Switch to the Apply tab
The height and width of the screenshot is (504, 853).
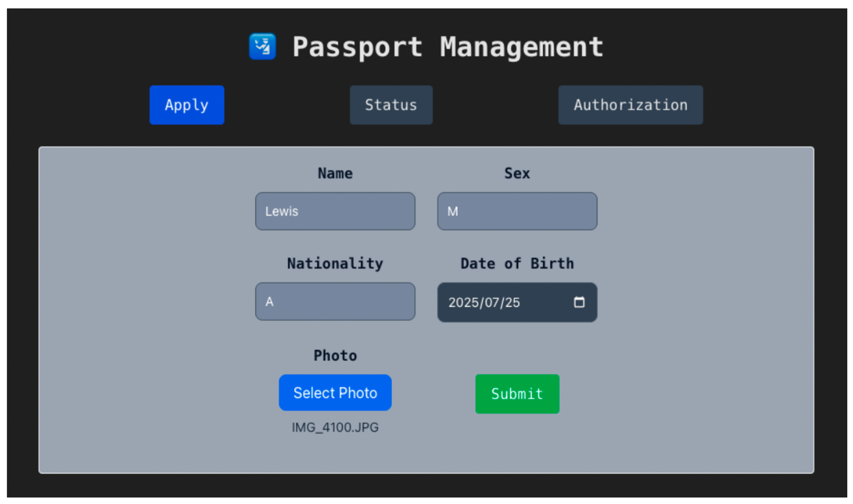point(187,105)
